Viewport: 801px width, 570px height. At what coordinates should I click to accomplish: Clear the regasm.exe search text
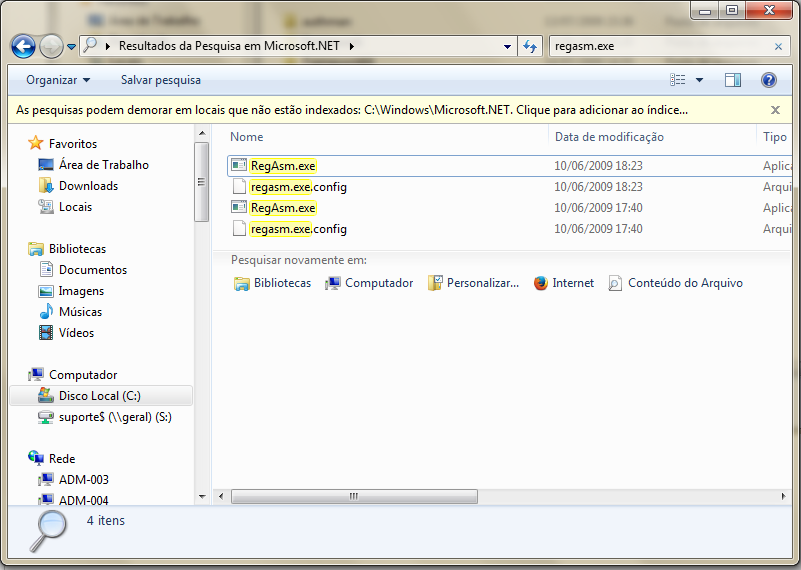(x=779, y=46)
